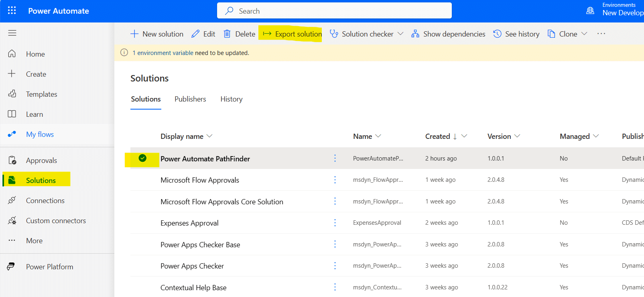This screenshot has width=644, height=297.
Task: Open the Managed column filter dropdown
Action: [x=596, y=136]
